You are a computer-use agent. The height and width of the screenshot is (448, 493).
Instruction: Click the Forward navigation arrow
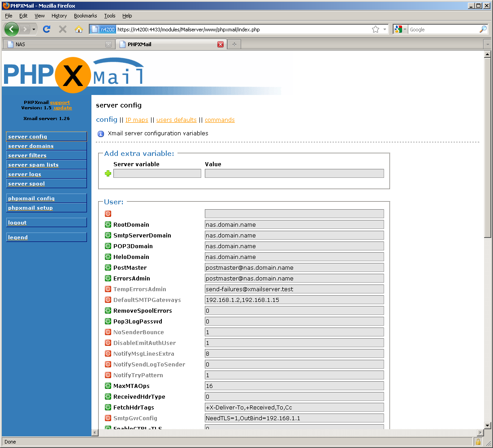25,29
